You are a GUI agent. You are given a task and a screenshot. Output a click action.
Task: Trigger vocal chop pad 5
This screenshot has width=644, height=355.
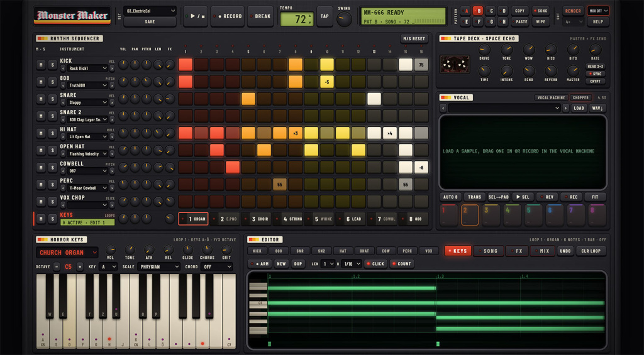click(533, 215)
